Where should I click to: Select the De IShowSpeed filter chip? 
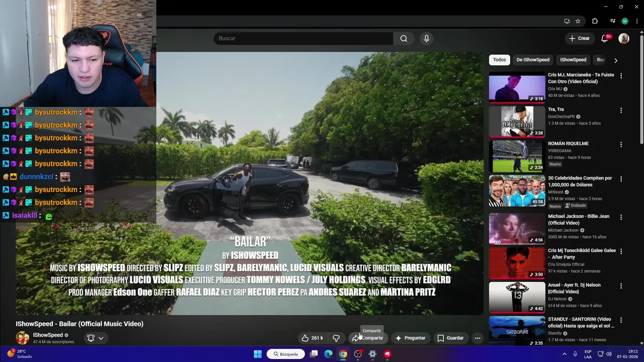533,60
